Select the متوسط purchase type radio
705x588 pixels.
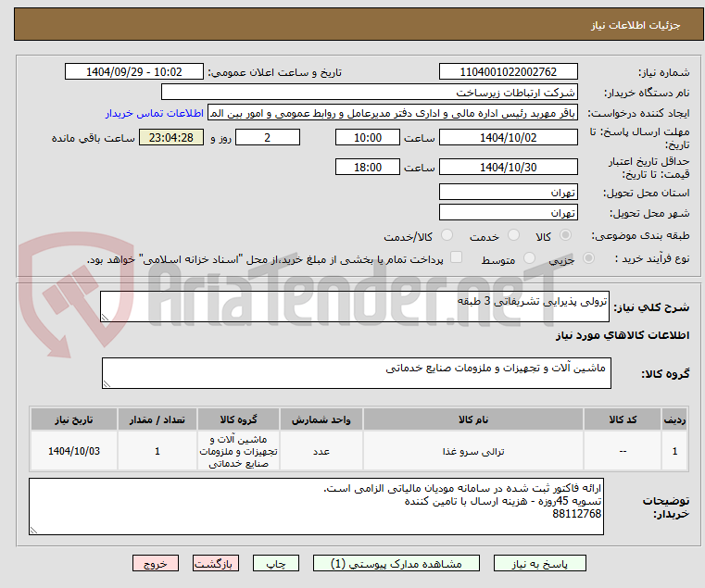point(529,258)
